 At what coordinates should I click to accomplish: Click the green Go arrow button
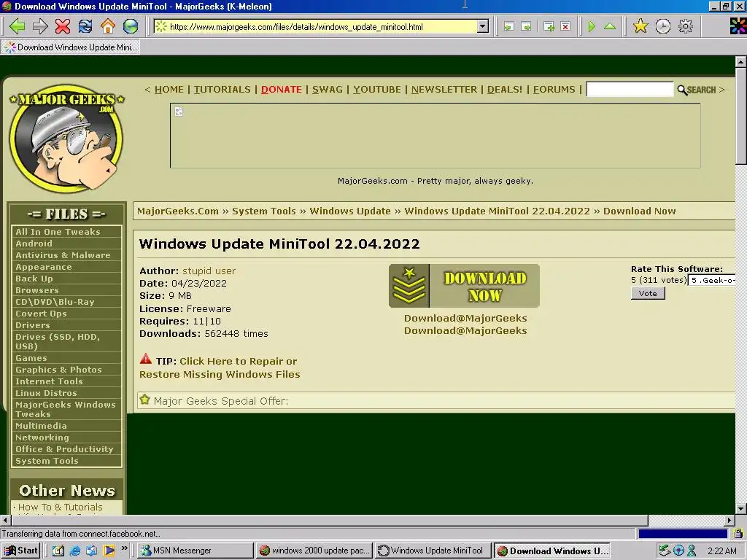[592, 27]
